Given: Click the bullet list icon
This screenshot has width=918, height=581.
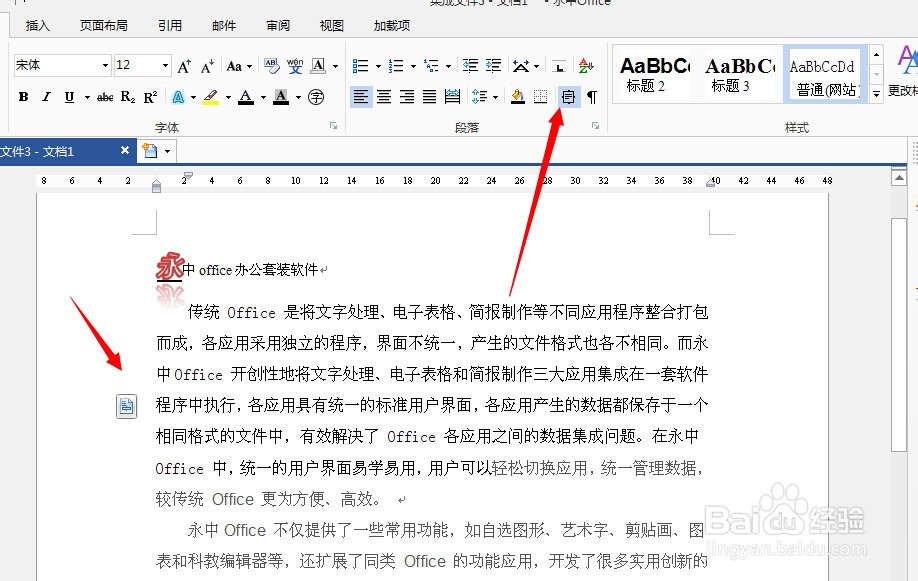Looking at the screenshot, I should pyautogui.click(x=360, y=66).
